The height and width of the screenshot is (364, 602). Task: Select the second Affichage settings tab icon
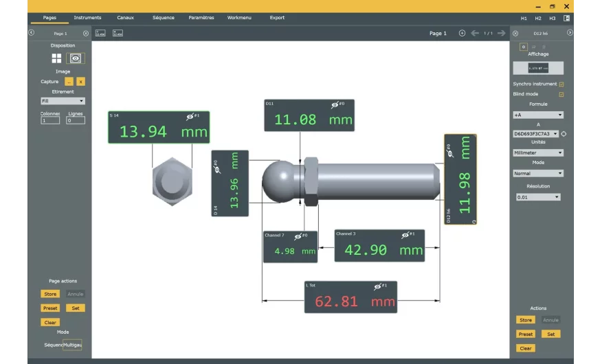(534, 47)
